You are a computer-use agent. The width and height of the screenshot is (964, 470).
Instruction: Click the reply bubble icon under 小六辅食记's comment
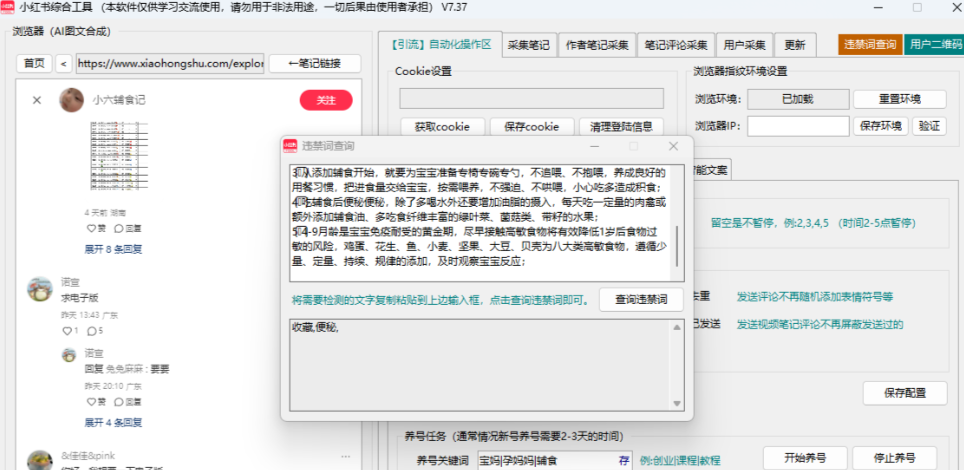116,229
